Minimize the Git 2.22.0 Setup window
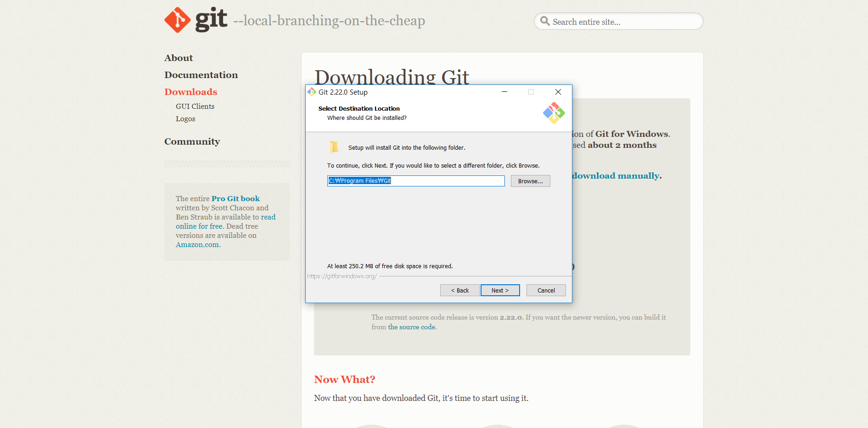This screenshot has width=868, height=428. pyautogui.click(x=504, y=92)
